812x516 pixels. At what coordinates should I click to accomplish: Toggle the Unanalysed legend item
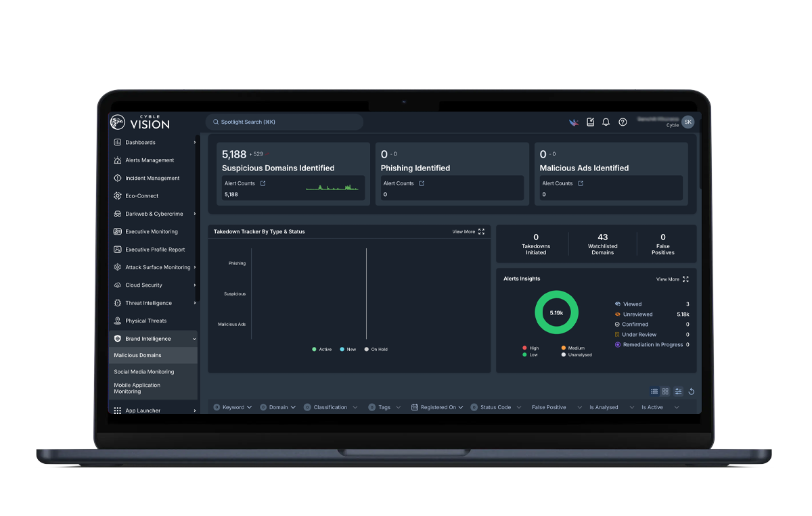point(577,354)
